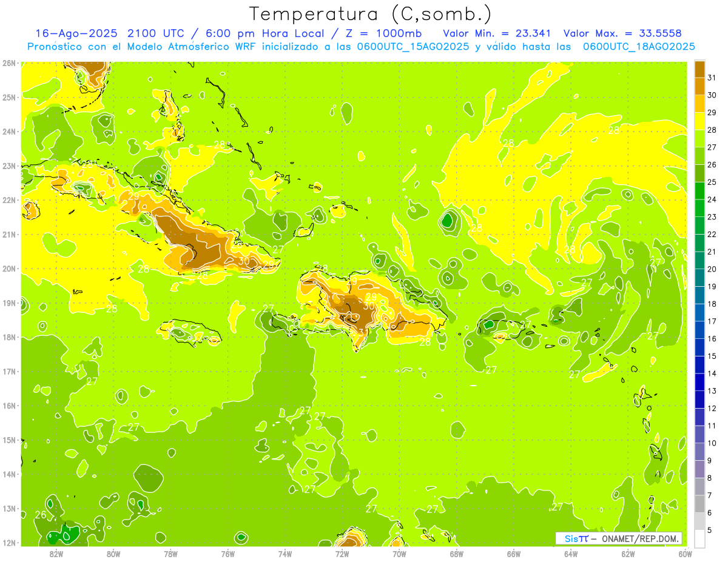Click the '12N' latitude label
The width and height of the screenshot is (728, 562).
click(x=9, y=543)
